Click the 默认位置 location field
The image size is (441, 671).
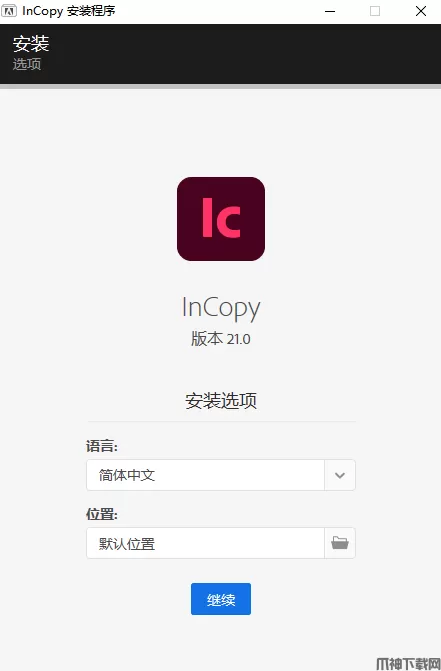[x=205, y=543]
